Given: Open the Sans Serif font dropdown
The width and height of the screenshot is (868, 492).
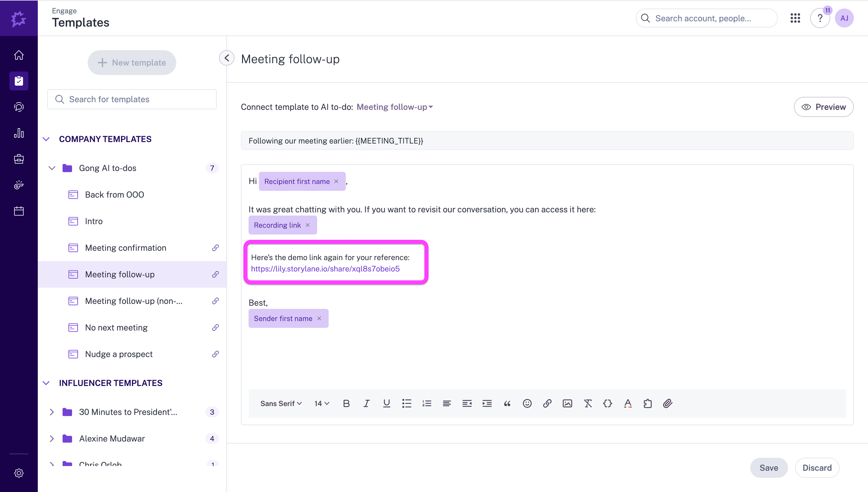Looking at the screenshot, I should 281,403.
